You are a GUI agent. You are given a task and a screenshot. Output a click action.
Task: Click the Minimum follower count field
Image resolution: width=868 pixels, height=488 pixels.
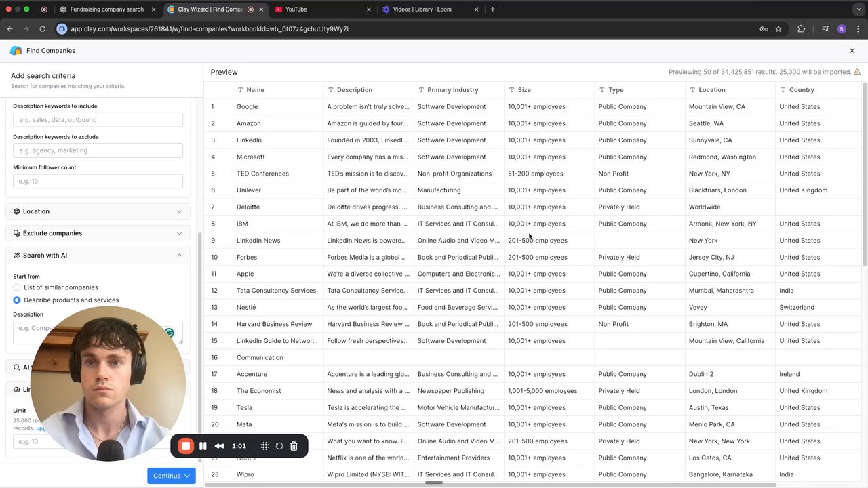coord(98,181)
